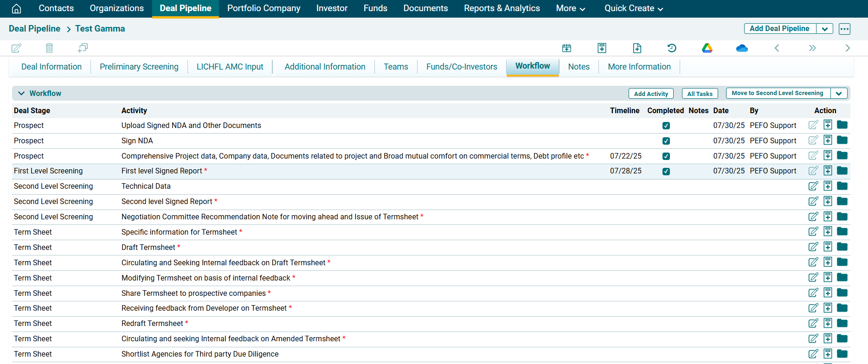This screenshot has height=364, width=868.
Task: Open the folder icon for the Technical Data row
Action: [x=842, y=186]
